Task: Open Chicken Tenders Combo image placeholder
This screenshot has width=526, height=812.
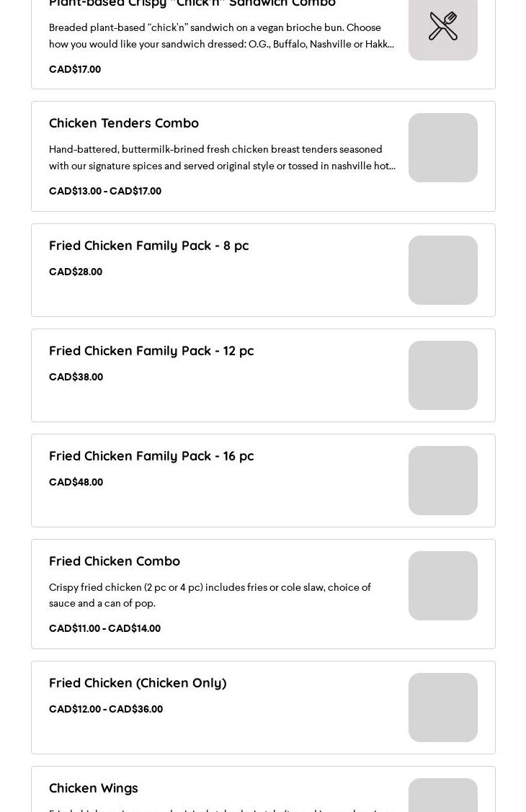Action: 442,148
